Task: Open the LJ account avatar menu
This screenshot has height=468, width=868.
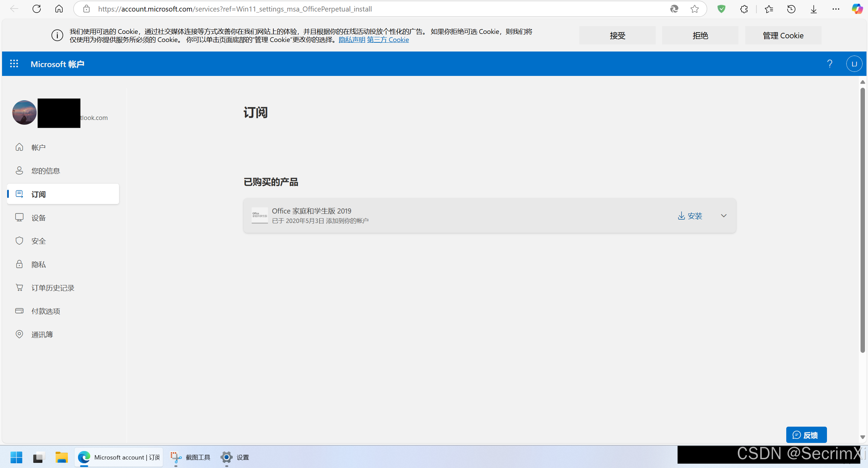Action: pos(854,64)
